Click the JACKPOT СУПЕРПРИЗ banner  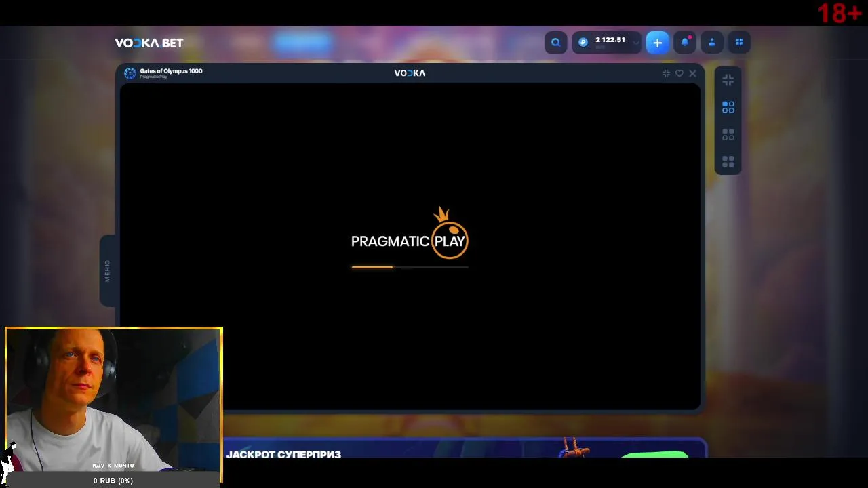465,449
